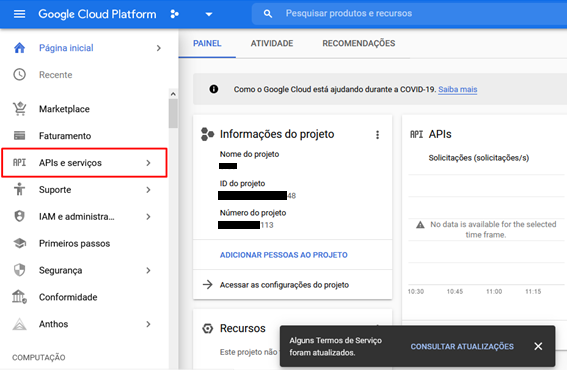This screenshot has height=370, width=567.
Task: Focus the Pesquisar produtos e recursos field
Action: 409,14
